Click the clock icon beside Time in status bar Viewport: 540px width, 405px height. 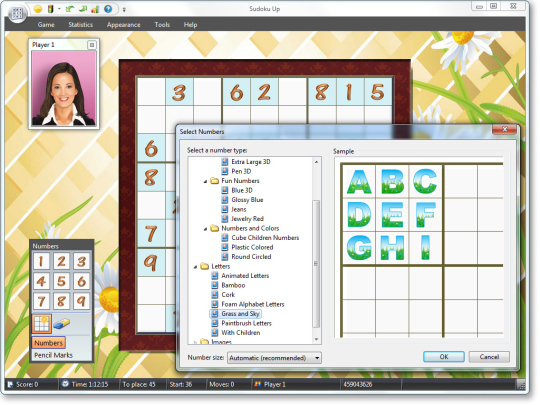coord(65,384)
